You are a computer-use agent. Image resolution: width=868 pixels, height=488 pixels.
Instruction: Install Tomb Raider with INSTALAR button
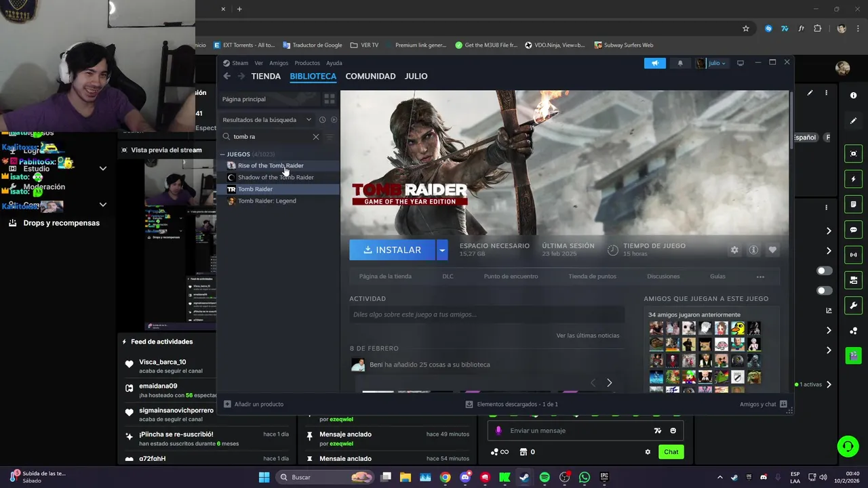pyautogui.click(x=393, y=250)
